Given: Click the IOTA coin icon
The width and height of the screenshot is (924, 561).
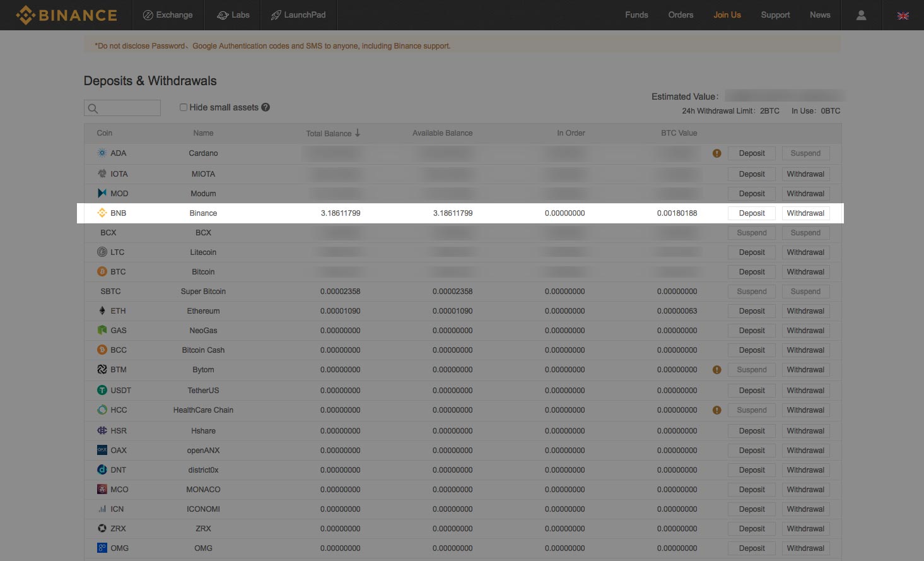Looking at the screenshot, I should click(102, 174).
